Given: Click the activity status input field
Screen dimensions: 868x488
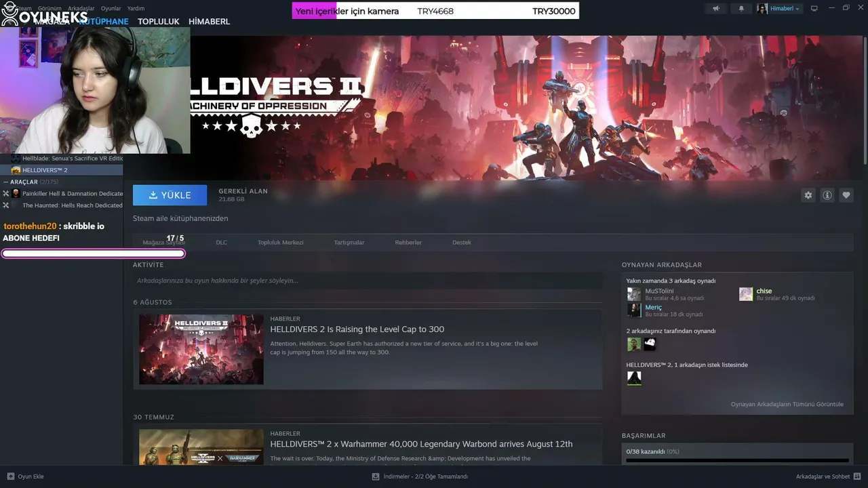Looking at the screenshot, I should coord(368,281).
